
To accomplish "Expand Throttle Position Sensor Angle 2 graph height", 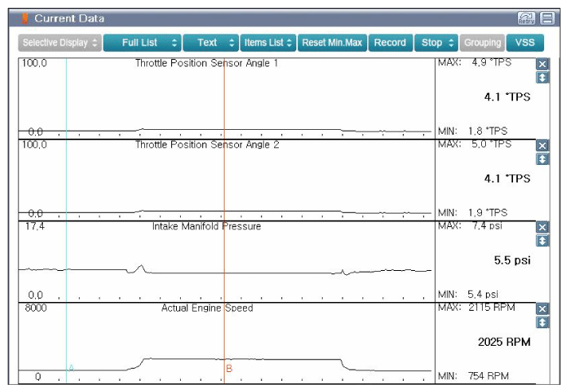I will (542, 159).
